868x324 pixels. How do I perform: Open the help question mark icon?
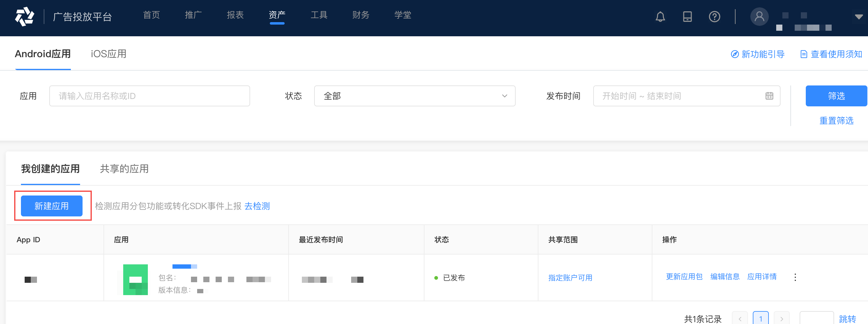coord(715,17)
